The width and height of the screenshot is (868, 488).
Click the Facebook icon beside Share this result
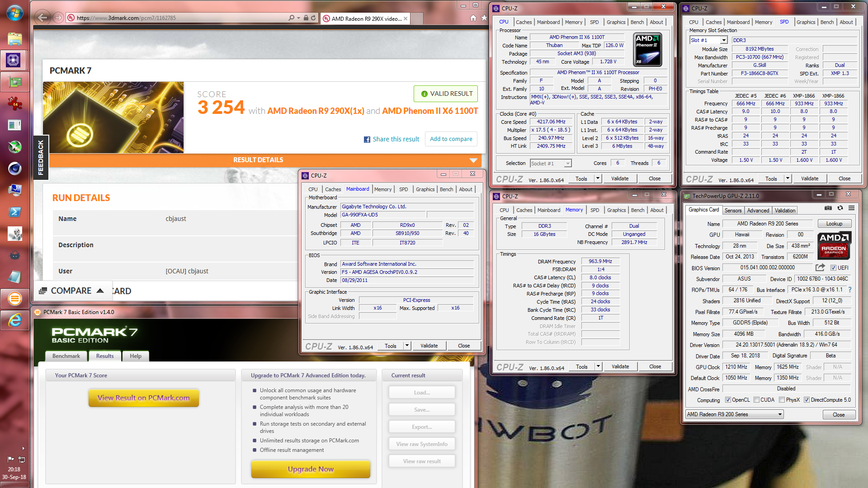(367, 140)
